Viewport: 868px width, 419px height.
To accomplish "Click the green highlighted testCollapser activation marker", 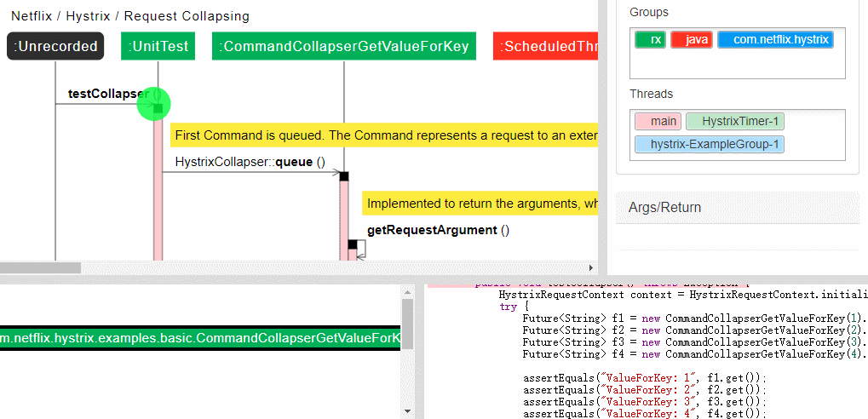I will pos(154,104).
